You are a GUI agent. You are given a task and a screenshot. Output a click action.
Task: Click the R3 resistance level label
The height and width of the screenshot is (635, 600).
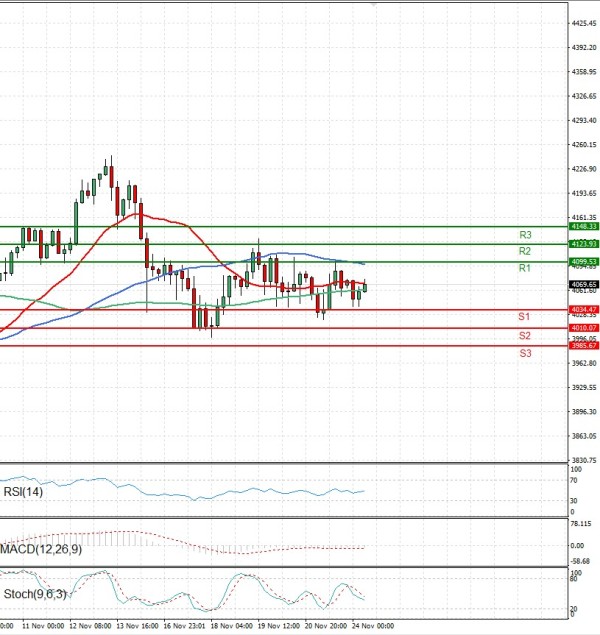(524, 235)
